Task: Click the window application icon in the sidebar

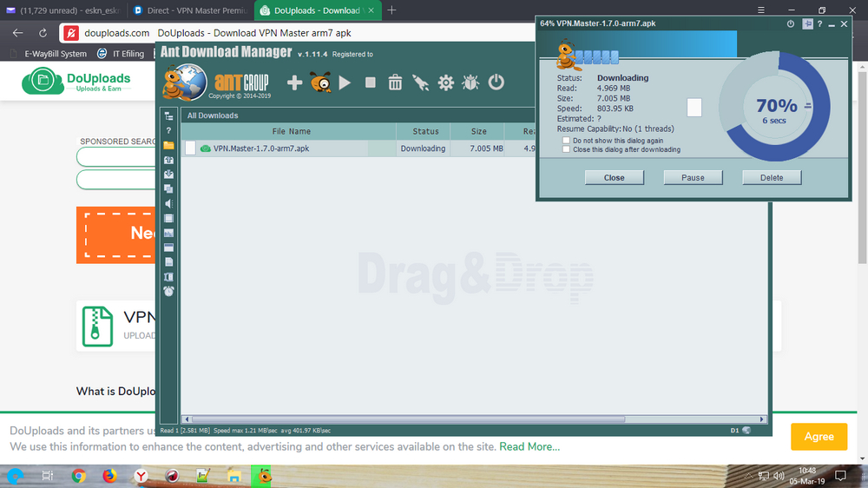Action: tap(169, 247)
